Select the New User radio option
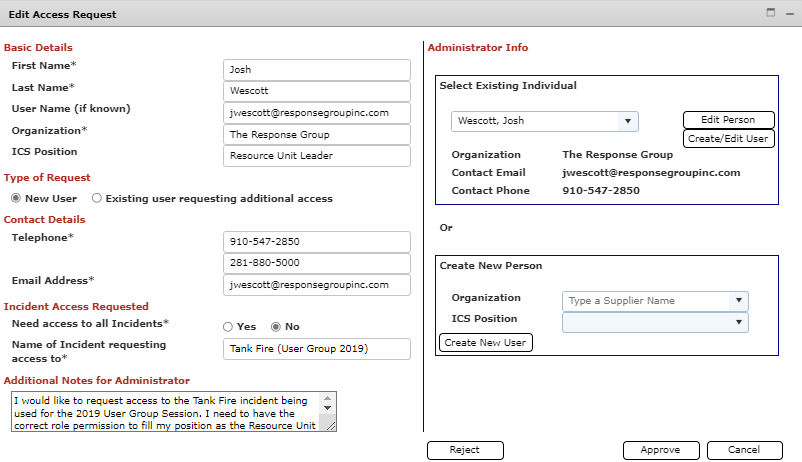 point(16,198)
